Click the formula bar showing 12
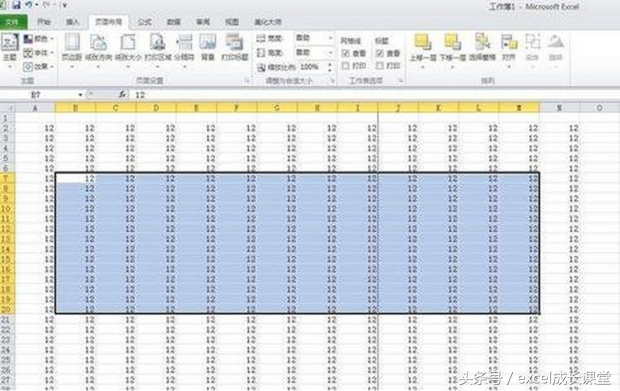The width and height of the screenshot is (620, 391). coord(376,95)
